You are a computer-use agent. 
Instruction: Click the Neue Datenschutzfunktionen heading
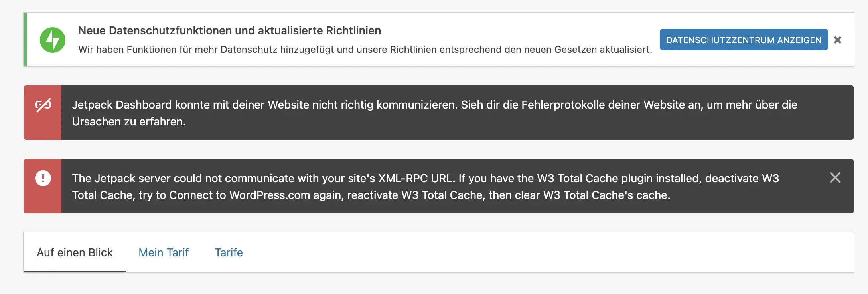tap(230, 30)
